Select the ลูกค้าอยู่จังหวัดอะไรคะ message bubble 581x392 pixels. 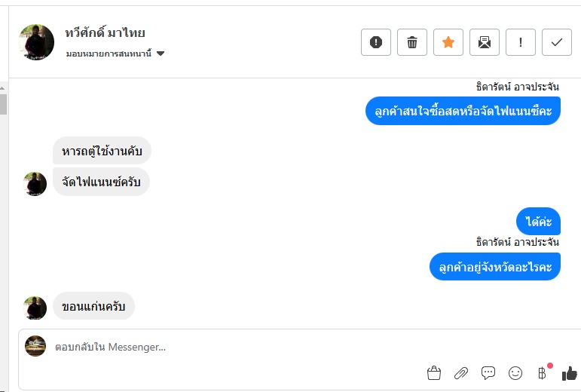pyautogui.click(x=495, y=267)
